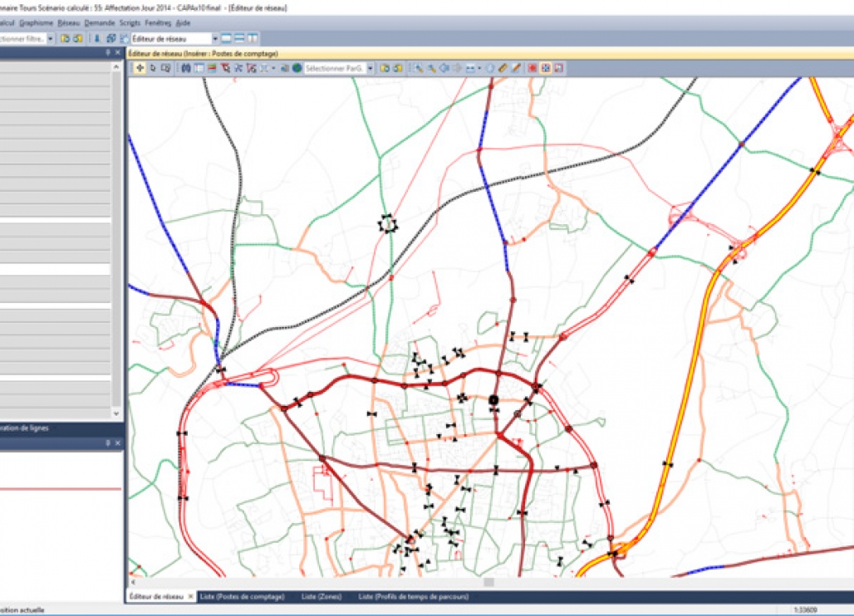Screen dimensions: 854x616
Task: Open the Demande menu
Action: [x=100, y=23]
